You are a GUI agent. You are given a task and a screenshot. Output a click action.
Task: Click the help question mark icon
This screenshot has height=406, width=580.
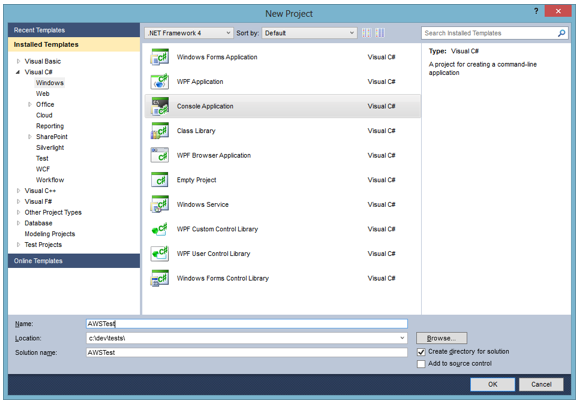point(536,11)
